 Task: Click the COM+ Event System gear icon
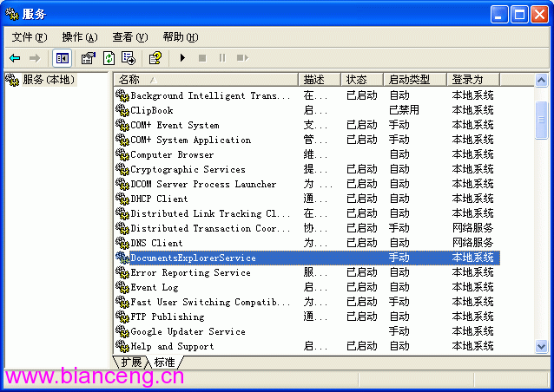(x=122, y=125)
